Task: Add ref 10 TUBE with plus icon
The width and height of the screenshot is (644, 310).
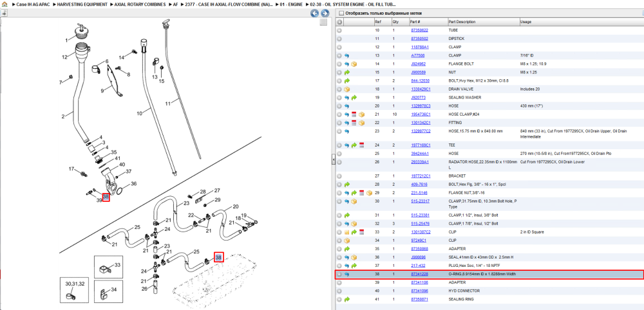Action: pyautogui.click(x=339, y=30)
